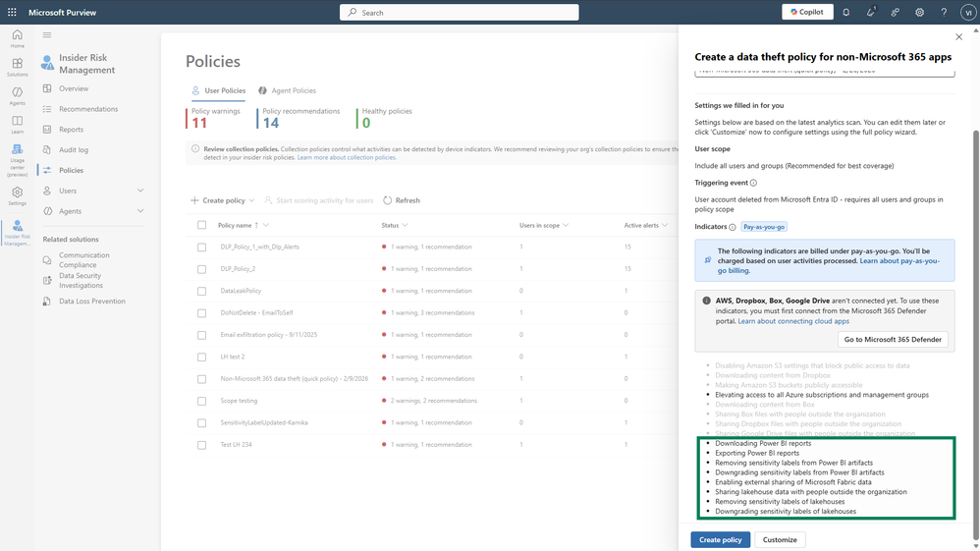
Task: Open the settings gear in top bar
Action: tap(919, 12)
